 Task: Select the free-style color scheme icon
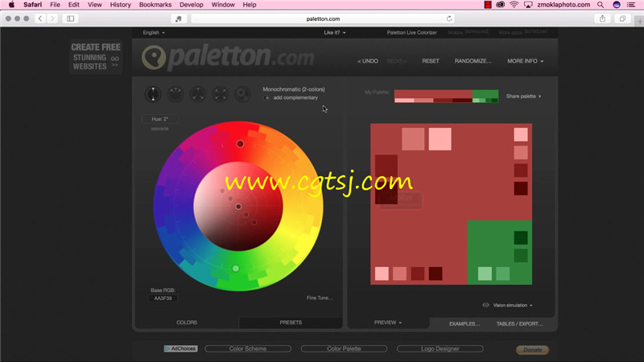242,94
